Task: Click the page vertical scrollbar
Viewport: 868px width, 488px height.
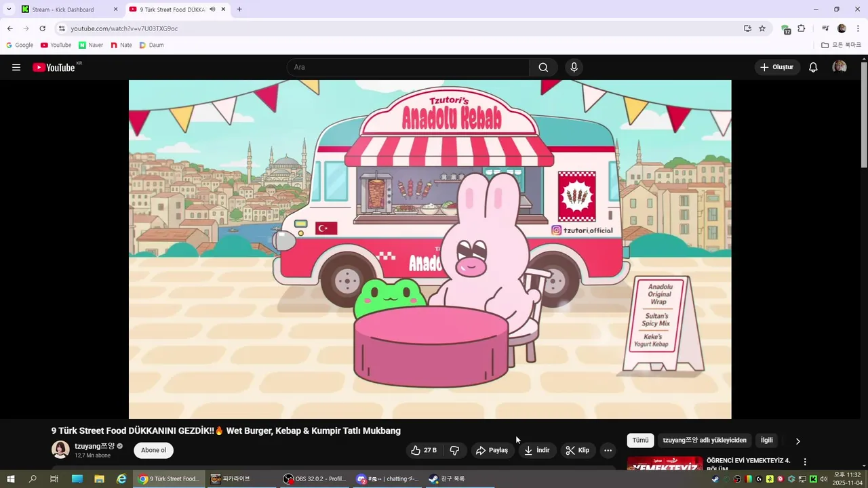Action: pos(864,115)
